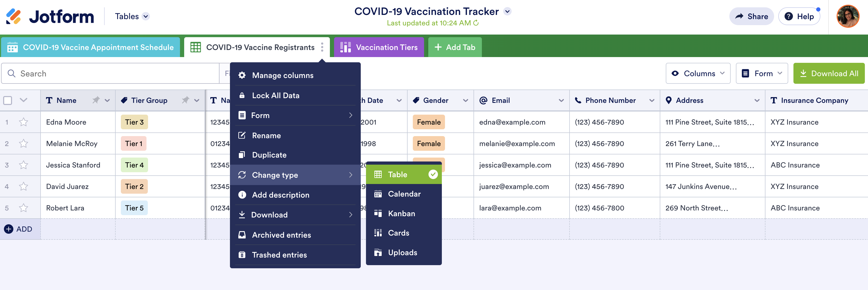Select Kanban from change type submenu
The height and width of the screenshot is (290, 868).
point(401,214)
